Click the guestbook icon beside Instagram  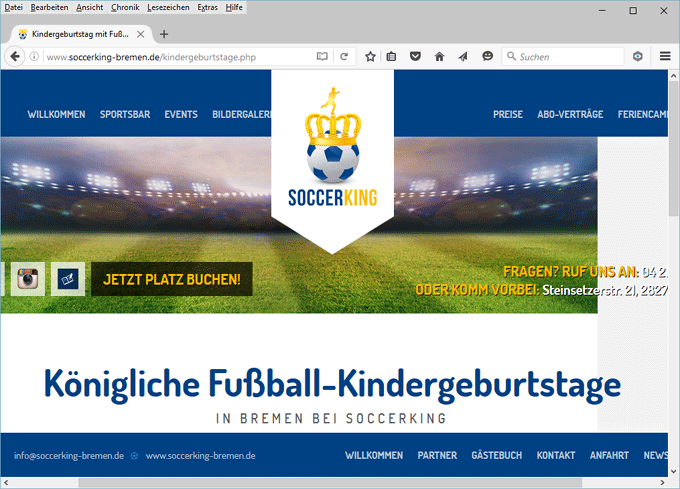pos(68,279)
